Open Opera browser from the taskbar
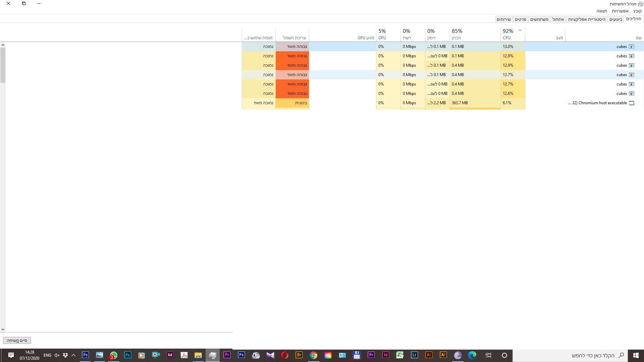Viewport: 644px width, 362px height. pyautogui.click(x=285, y=355)
